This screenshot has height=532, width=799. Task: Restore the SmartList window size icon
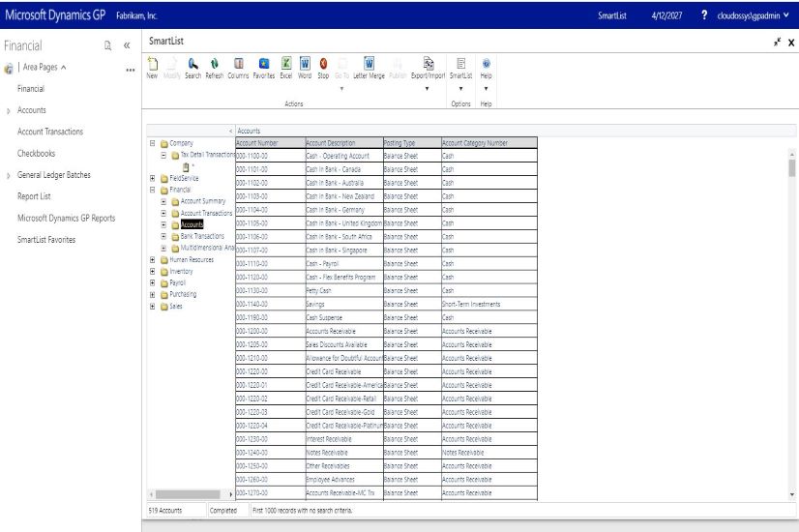(777, 42)
